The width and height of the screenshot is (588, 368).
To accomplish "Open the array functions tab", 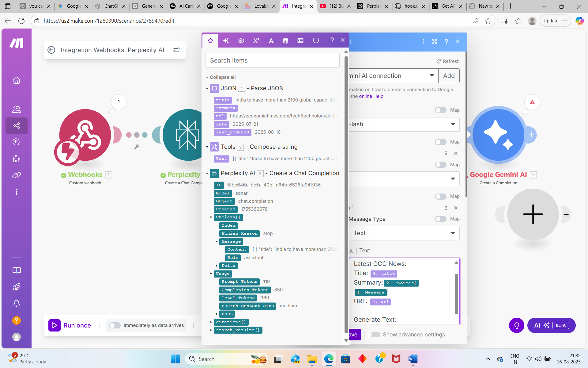I will [x=300, y=40].
